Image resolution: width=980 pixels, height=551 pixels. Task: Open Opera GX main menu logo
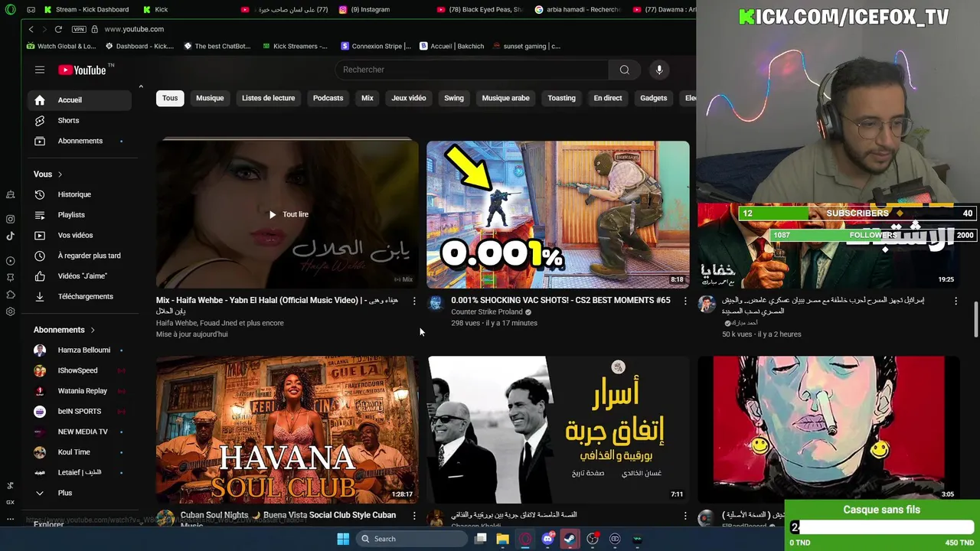coord(10,10)
